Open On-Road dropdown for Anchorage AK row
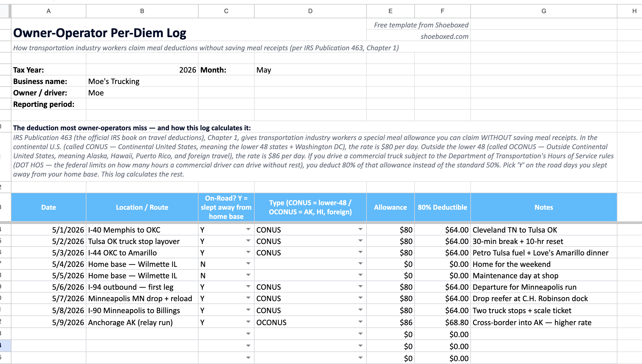This screenshot has height=364, width=642. [x=248, y=322]
